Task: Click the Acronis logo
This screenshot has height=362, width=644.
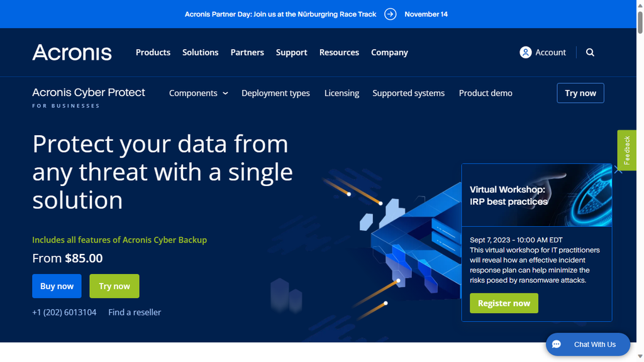Action: pos(72,53)
